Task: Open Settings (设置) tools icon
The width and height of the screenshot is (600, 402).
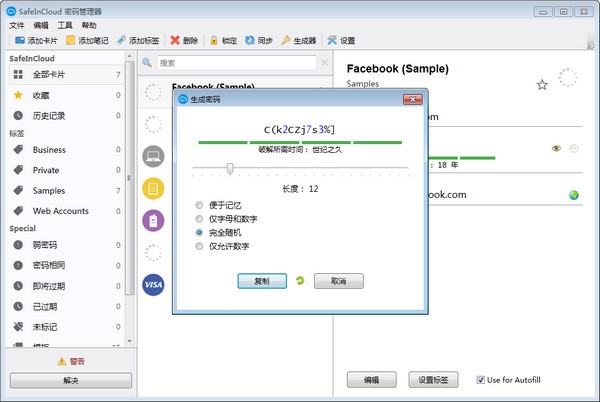Action: pos(332,40)
